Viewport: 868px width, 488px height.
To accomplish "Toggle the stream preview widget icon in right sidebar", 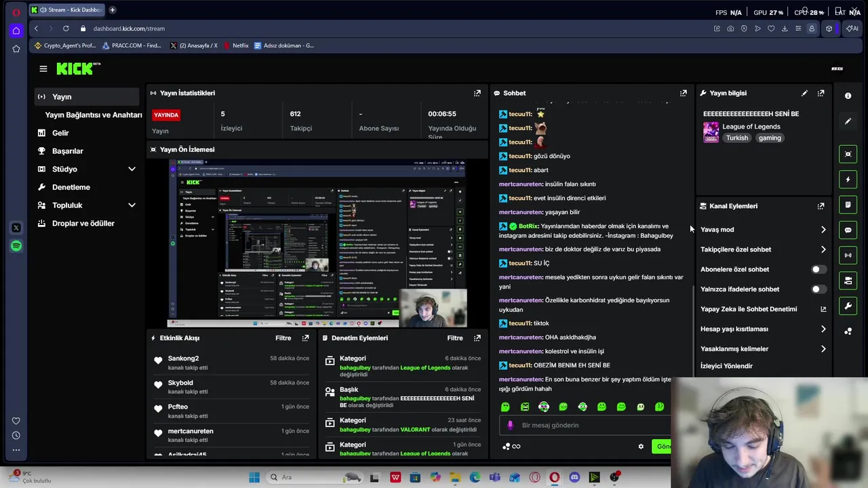I will coord(848,154).
